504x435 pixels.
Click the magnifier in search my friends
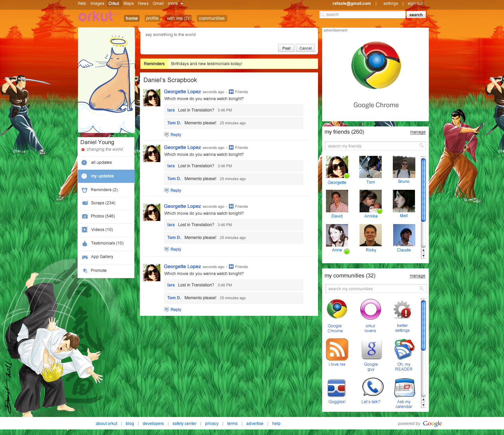tap(421, 146)
